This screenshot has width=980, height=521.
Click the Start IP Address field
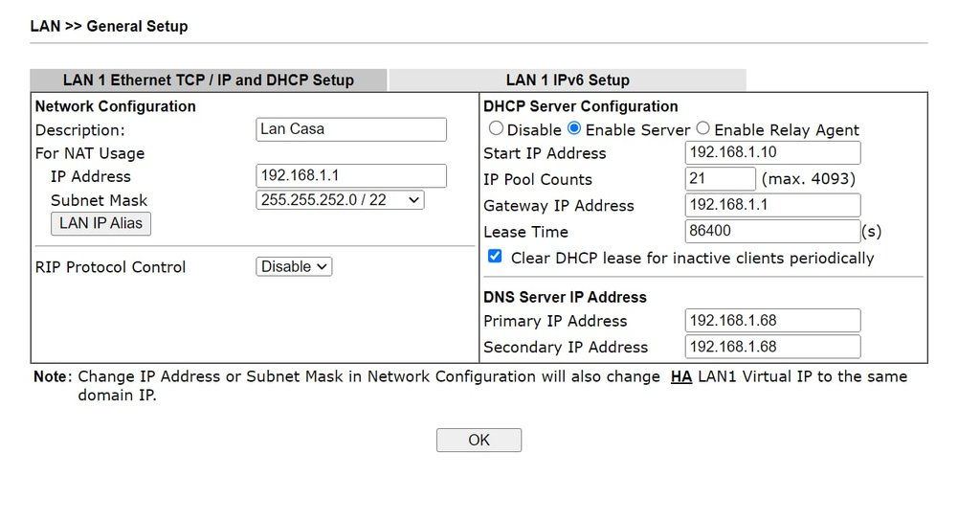[772, 152]
